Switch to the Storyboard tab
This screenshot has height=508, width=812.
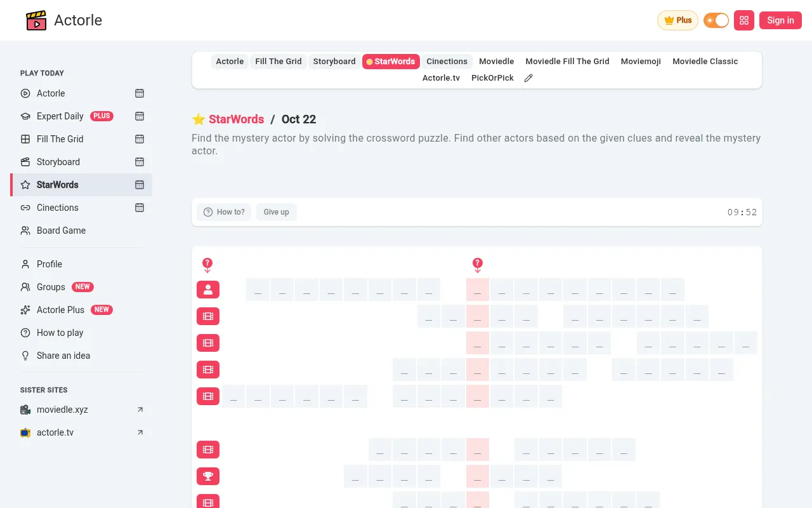(334, 62)
